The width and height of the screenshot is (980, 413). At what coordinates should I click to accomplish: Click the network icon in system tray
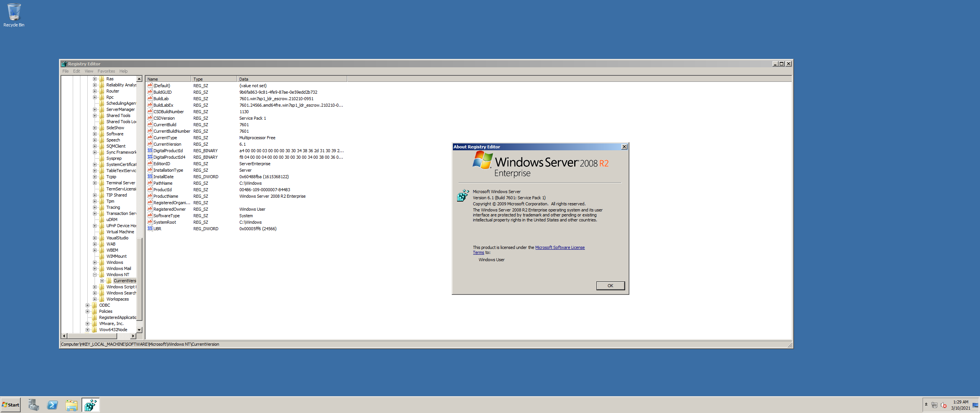click(x=934, y=405)
